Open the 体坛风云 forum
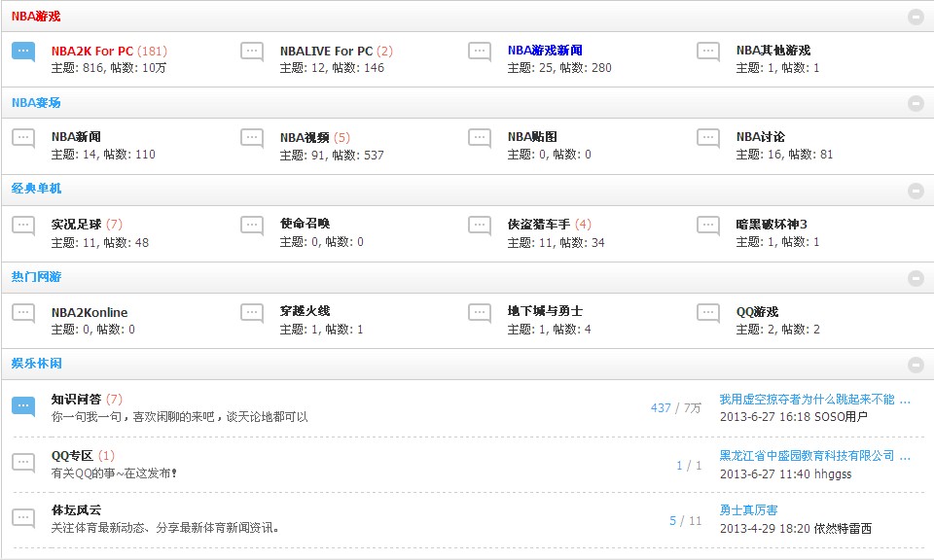Viewport: 934px width, 560px height. pyautogui.click(x=76, y=510)
